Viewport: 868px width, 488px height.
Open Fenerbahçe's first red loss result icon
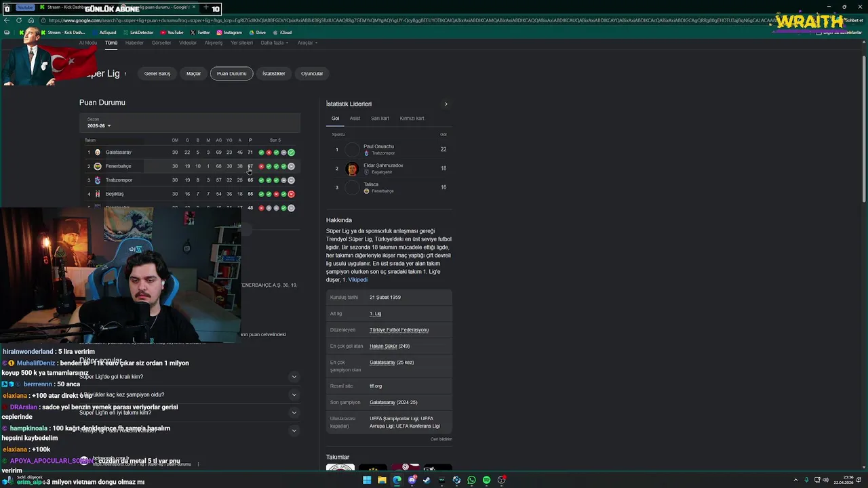pyautogui.click(x=261, y=166)
